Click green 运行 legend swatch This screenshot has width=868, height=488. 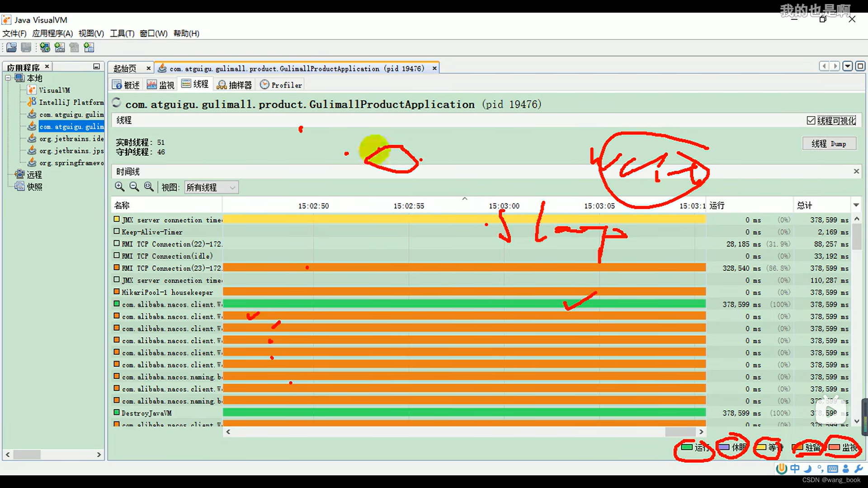pos(687,447)
